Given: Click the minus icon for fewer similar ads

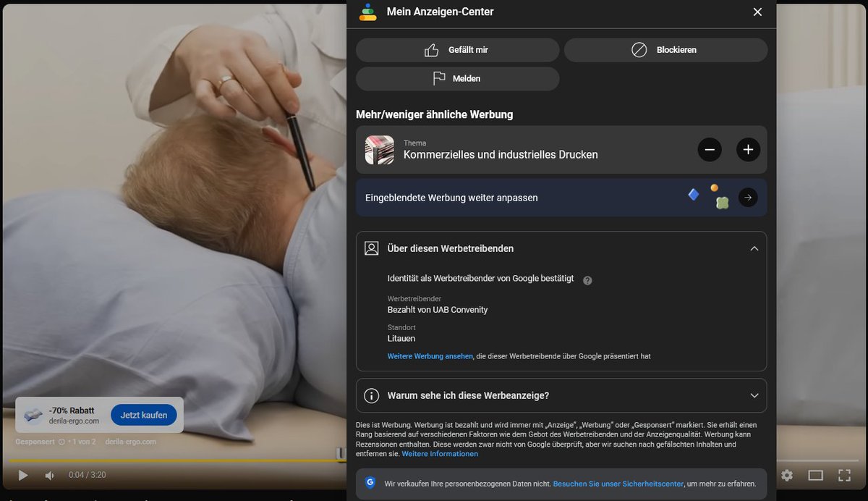Looking at the screenshot, I should click(x=710, y=150).
